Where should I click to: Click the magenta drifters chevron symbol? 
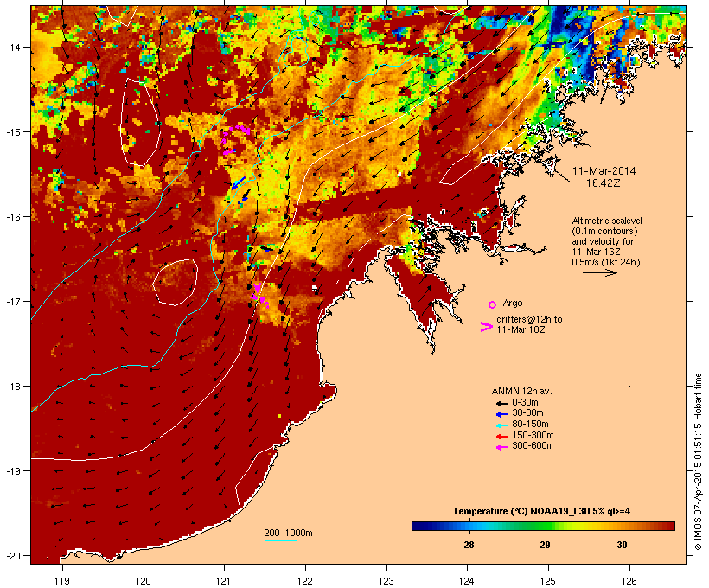[487, 327]
